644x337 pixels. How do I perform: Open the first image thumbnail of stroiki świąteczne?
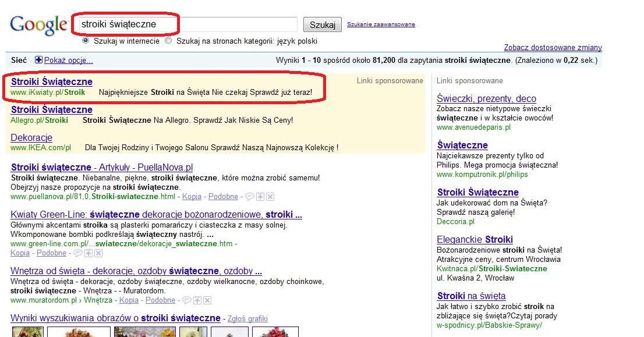pos(27,333)
